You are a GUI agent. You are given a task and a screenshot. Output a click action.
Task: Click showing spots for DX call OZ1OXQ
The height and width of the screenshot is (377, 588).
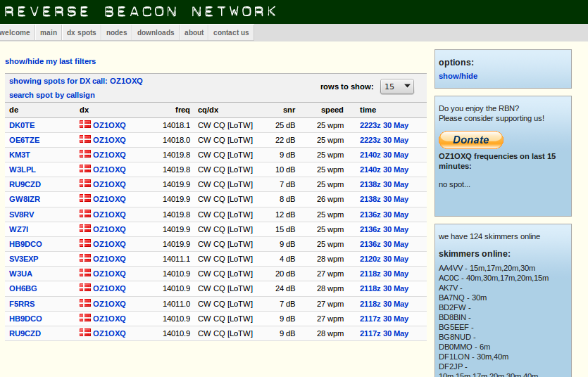coord(76,81)
